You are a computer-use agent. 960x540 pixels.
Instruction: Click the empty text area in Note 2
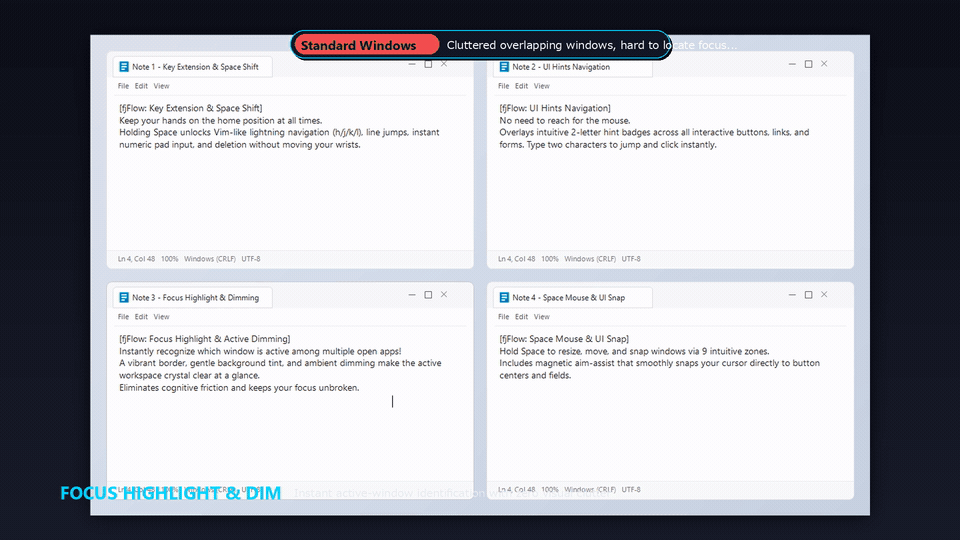tap(670, 199)
